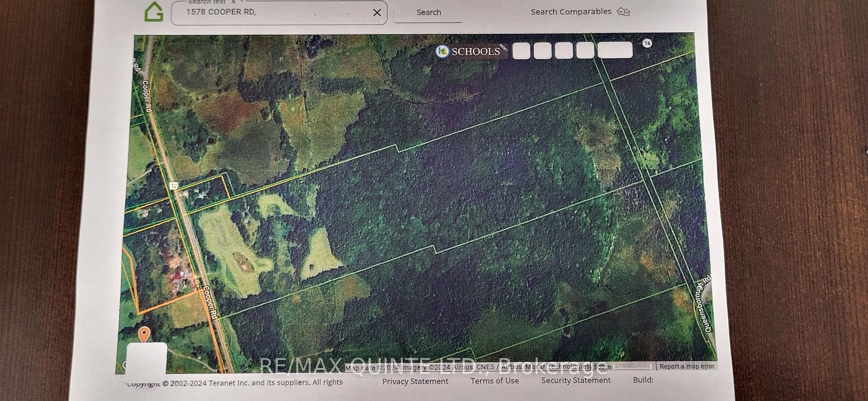The height and width of the screenshot is (401, 868).
Task: Click fourth white map tool button
Action: click(585, 51)
